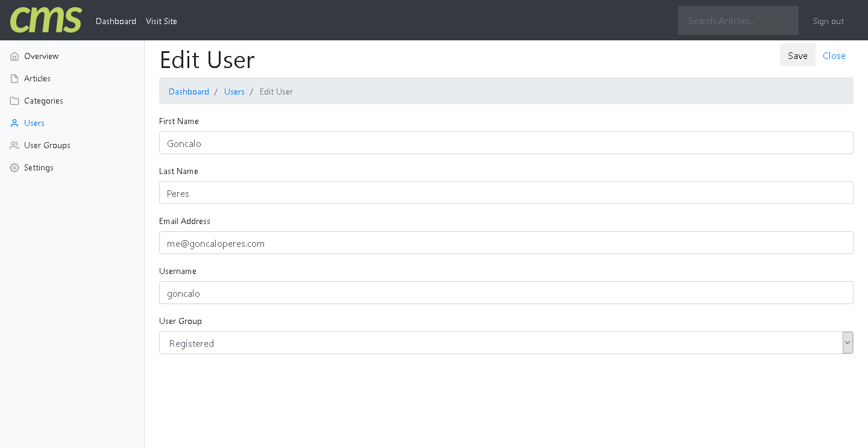Go to Users via the breadcrumb
Image resolution: width=868 pixels, height=448 pixels.
[234, 92]
